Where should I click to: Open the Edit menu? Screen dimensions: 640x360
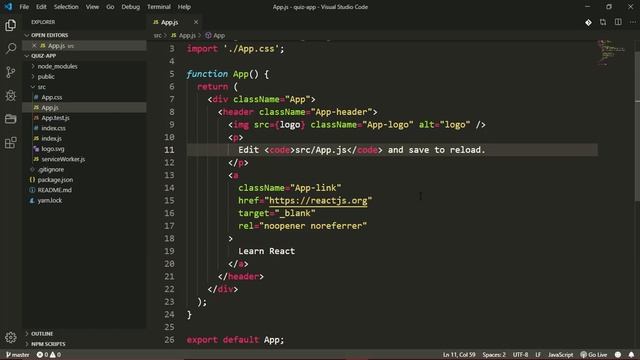click(41, 7)
